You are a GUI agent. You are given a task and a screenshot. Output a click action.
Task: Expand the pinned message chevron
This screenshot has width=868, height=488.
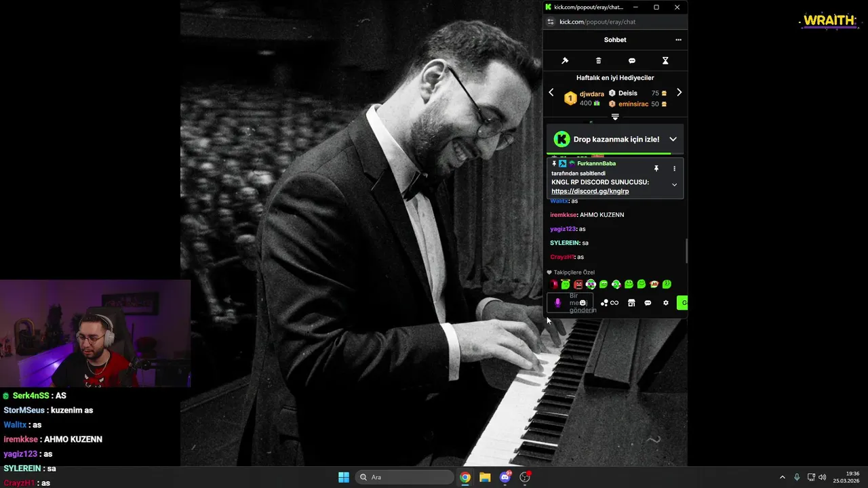pos(674,184)
